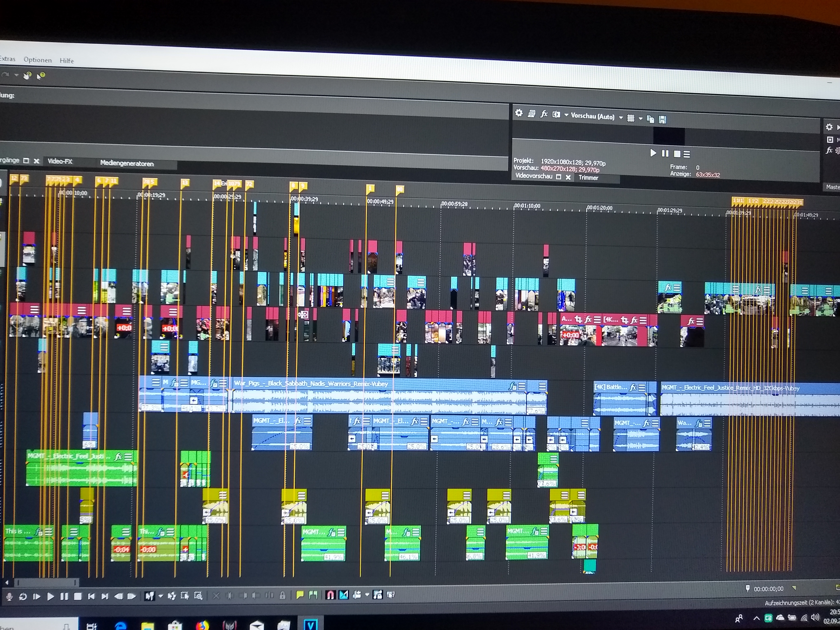Screen dimensions: 840x630
Task: Insert marker with yellow marker icon
Action: [300, 595]
